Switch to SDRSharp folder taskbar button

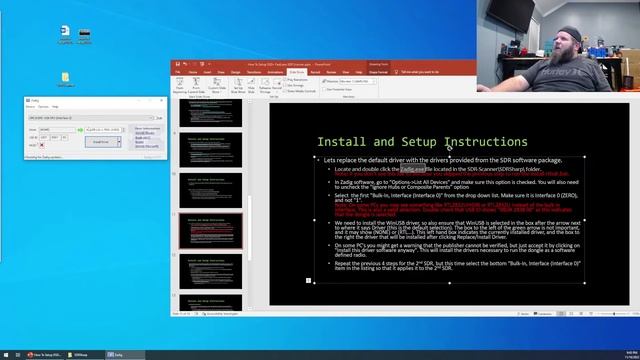coord(85,355)
